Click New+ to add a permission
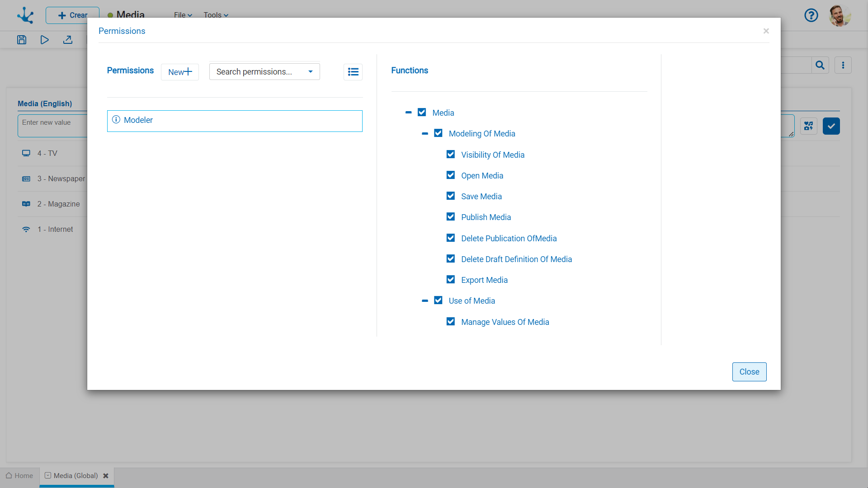Screen dimensions: 868x488 [180, 72]
